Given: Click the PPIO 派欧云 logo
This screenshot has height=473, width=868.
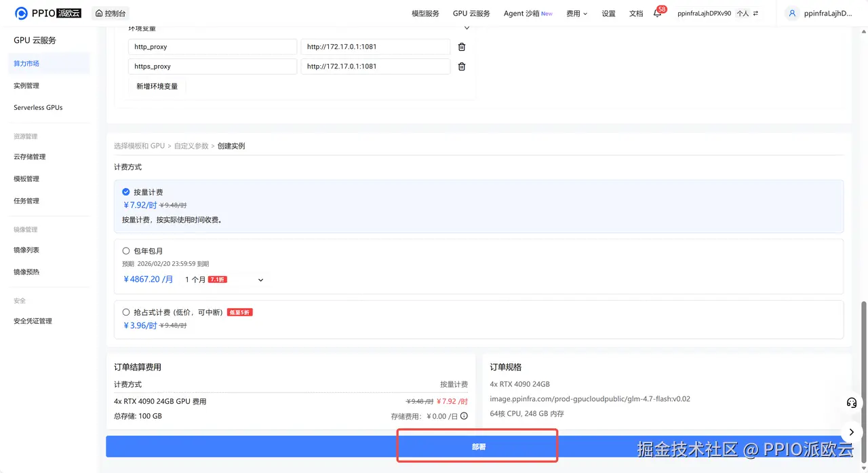Looking at the screenshot, I should pos(48,13).
